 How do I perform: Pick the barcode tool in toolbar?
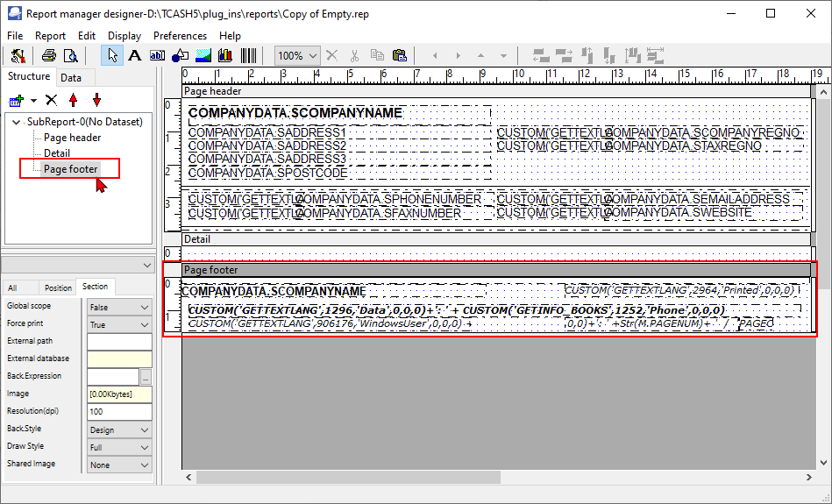pyautogui.click(x=248, y=55)
